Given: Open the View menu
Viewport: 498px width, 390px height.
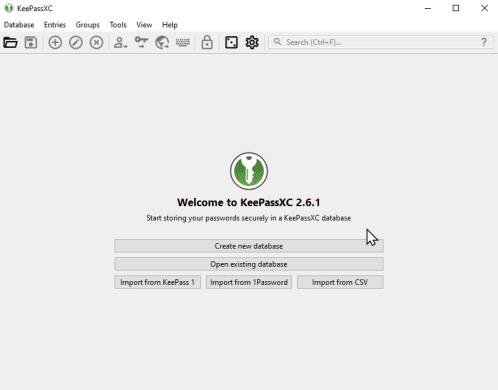Looking at the screenshot, I should (x=144, y=25).
